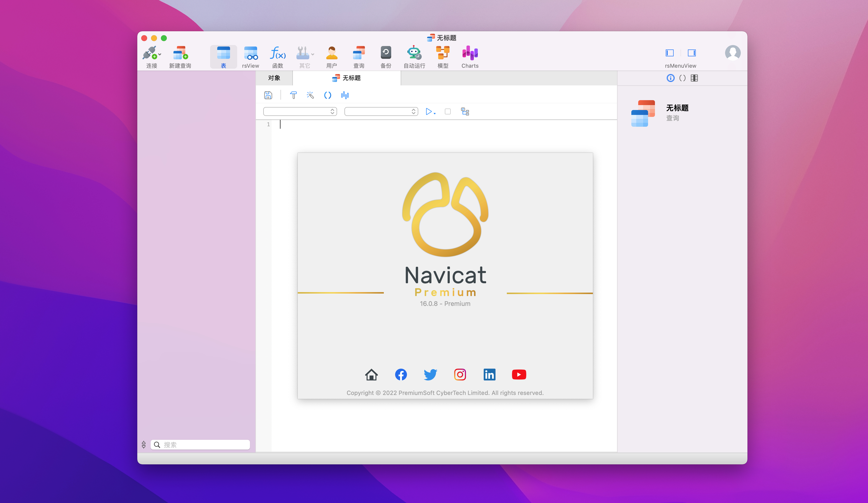This screenshot has height=503, width=868.
Task: Expand the database selector dropdown
Action: tap(381, 111)
